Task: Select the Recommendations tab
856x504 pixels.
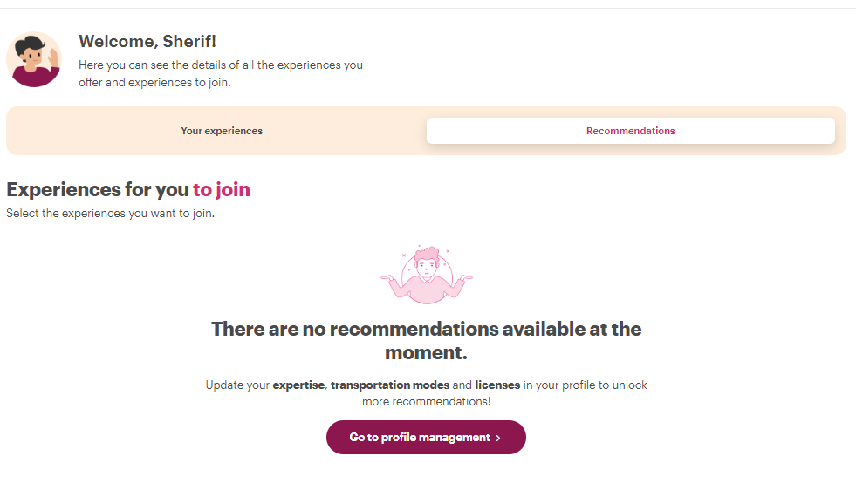Action: [x=631, y=131]
